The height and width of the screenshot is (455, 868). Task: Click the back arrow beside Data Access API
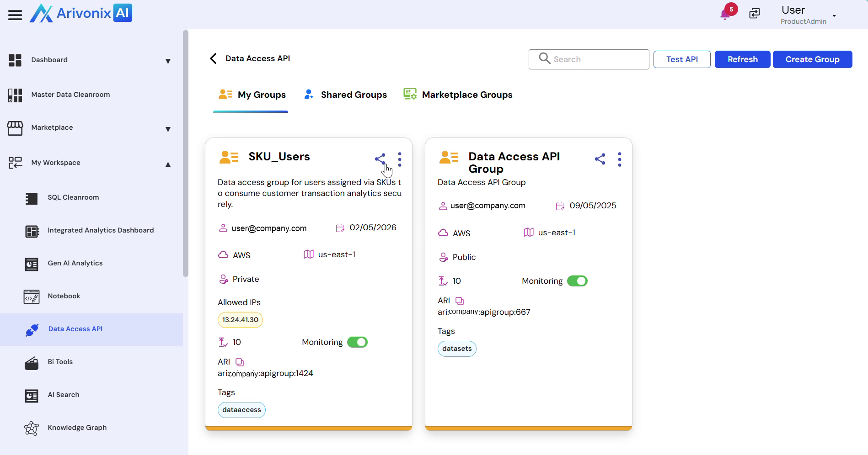[213, 59]
